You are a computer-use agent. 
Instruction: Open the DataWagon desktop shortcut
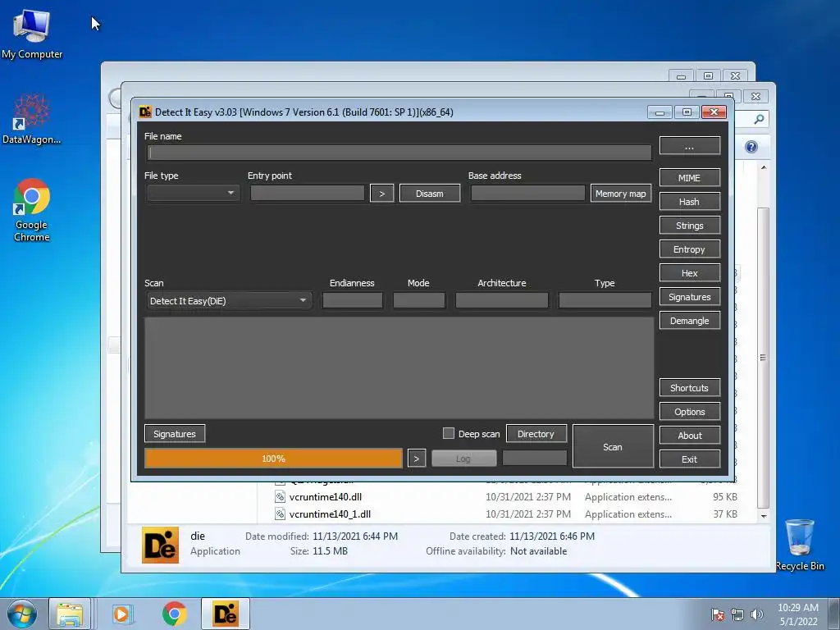click(x=32, y=119)
